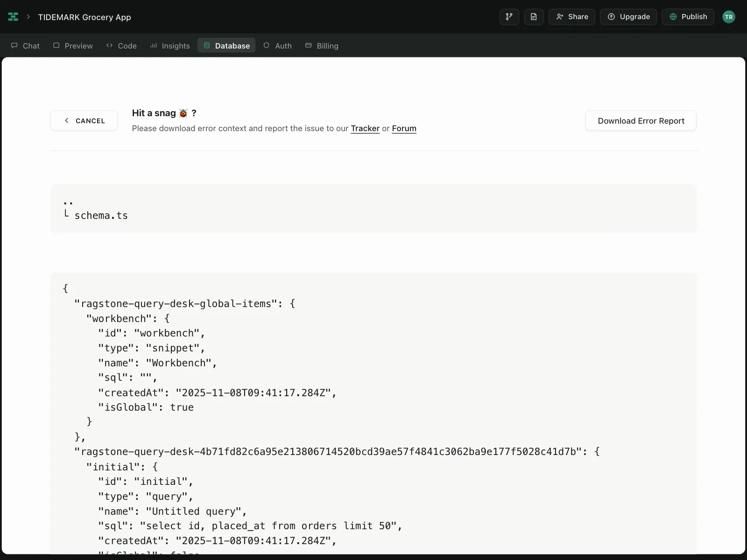Click the select id, placed_at SQL line
Viewport: 747px width, 560px height.
click(250, 526)
